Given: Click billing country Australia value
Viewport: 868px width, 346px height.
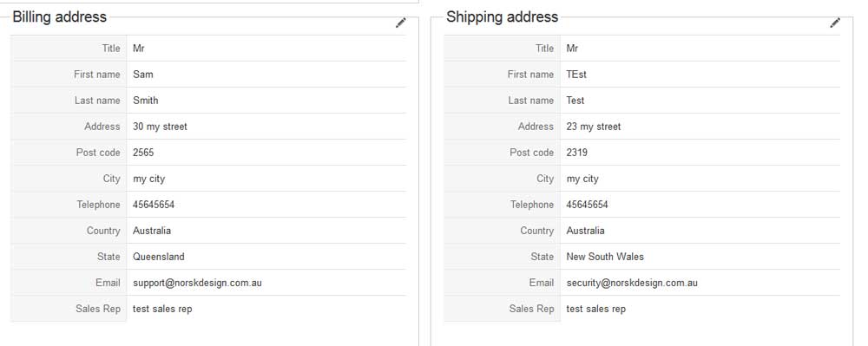Looking at the screenshot, I should point(152,231).
